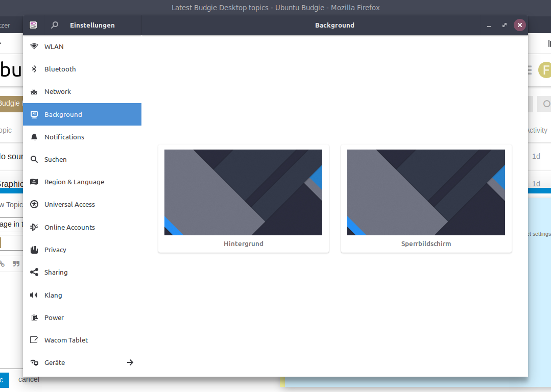Click the Sharing icon in sidebar
The width and height of the screenshot is (551, 392).
[34, 272]
